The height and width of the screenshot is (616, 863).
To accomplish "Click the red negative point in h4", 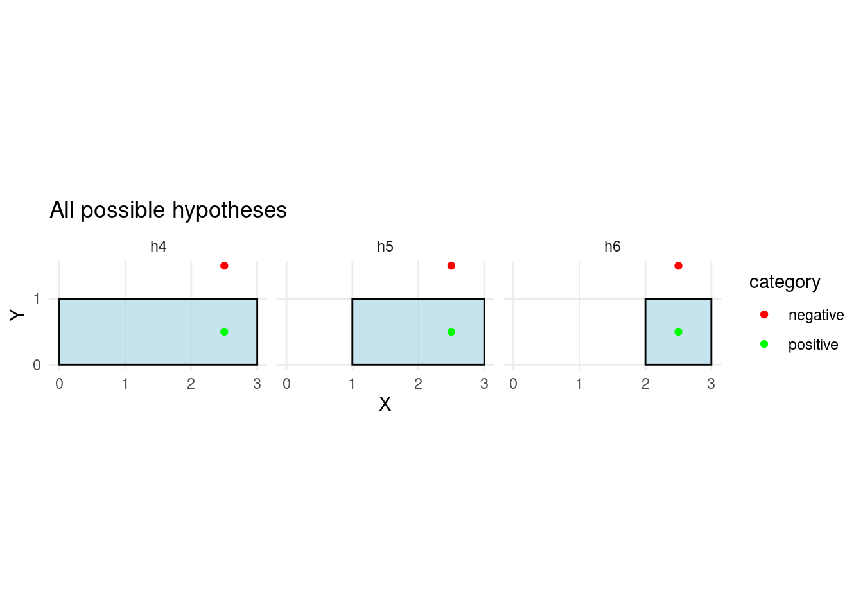I will click(x=224, y=266).
